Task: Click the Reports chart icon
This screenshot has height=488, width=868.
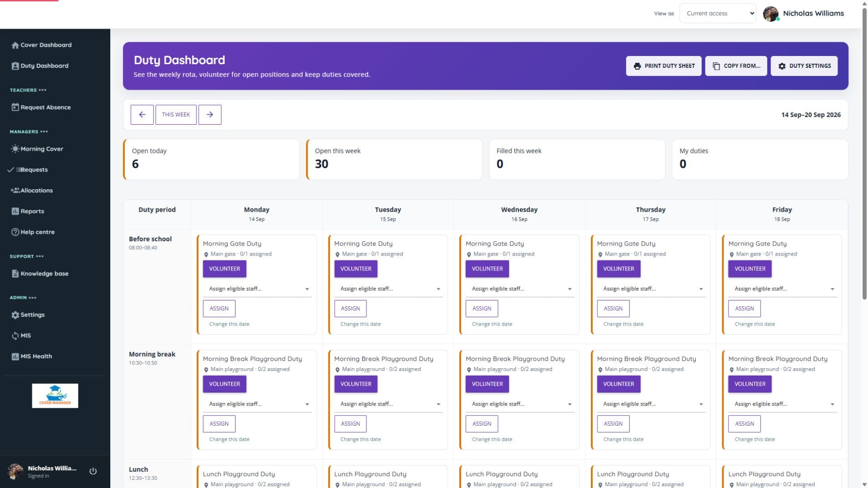Action: click(x=15, y=211)
